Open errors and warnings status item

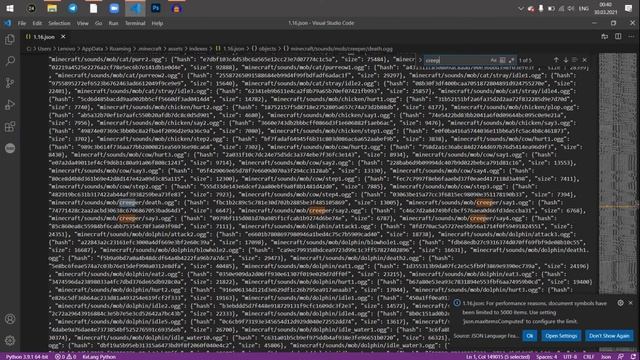(65, 356)
